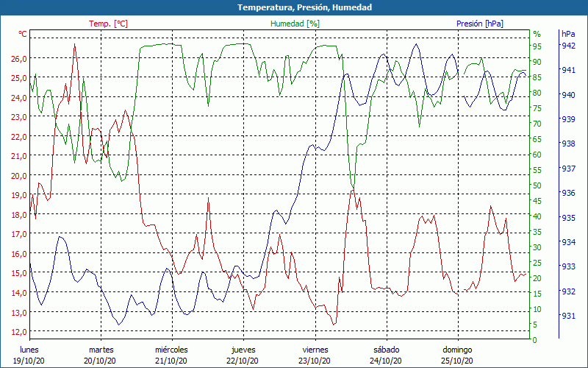Click the 18,0 temperature axis value
The height and width of the screenshot is (368, 588).
pos(20,214)
